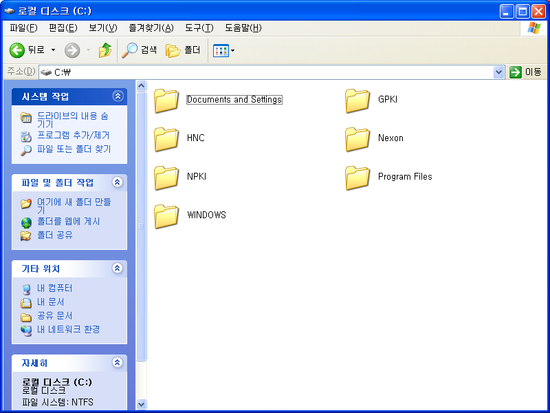This screenshot has width=550, height=413.
Task: Click the Program Files folder name
Action: tap(405, 176)
